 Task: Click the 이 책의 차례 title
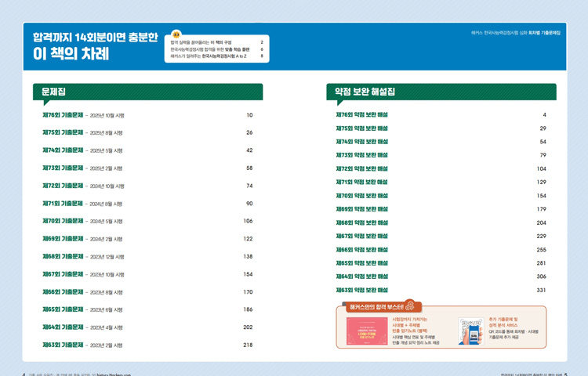71,54
